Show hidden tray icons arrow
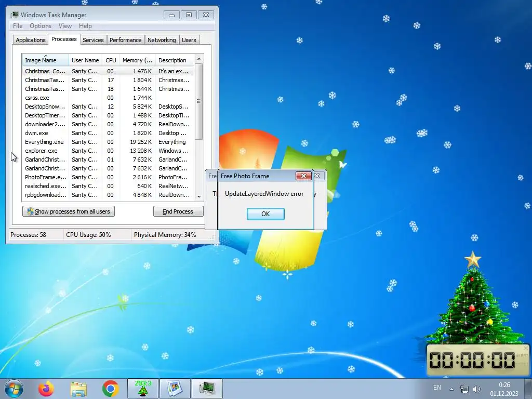This screenshot has width=532, height=399. tap(451, 389)
